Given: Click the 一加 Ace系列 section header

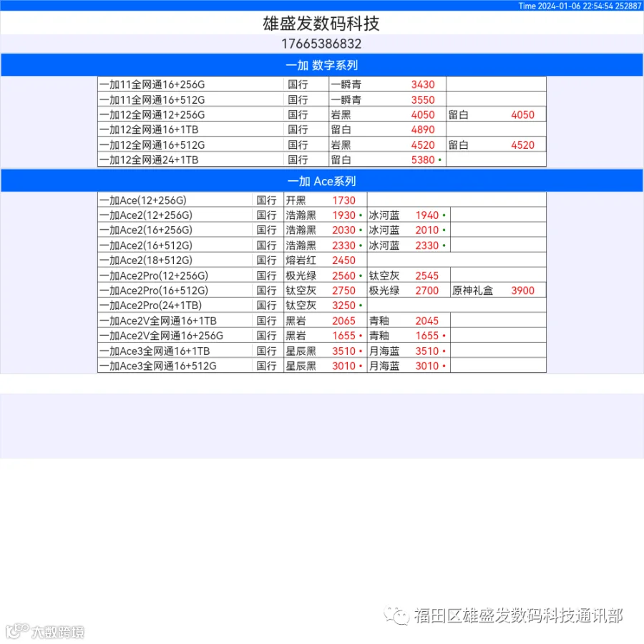Looking at the screenshot, I should pyautogui.click(x=322, y=181).
